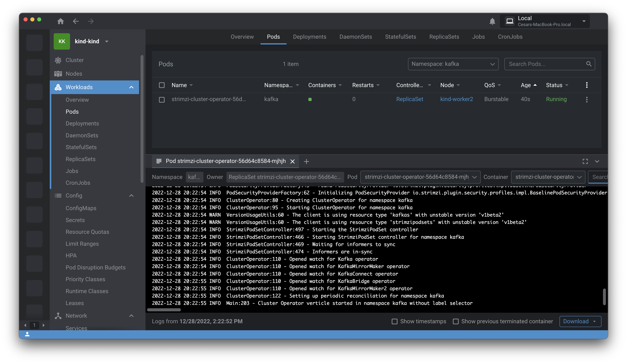Collapse the Network section chevron
The height and width of the screenshot is (364, 627).
(131, 316)
